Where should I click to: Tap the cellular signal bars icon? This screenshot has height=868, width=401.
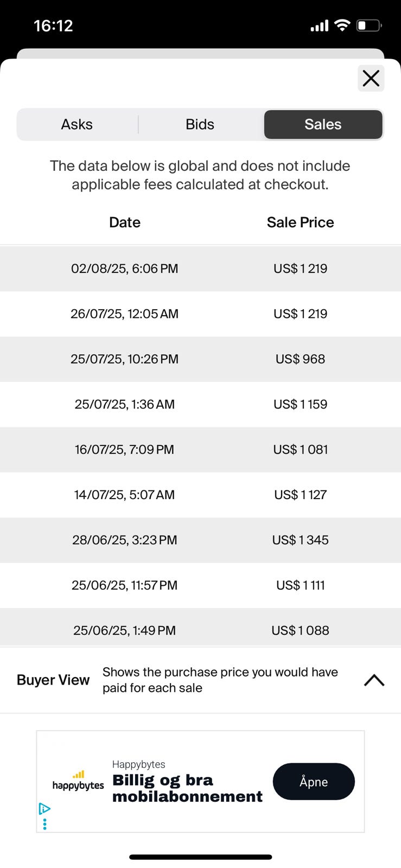coord(320,25)
